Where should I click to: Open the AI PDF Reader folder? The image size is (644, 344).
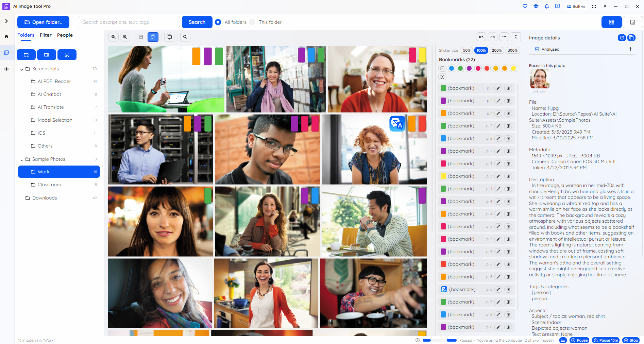(59, 81)
